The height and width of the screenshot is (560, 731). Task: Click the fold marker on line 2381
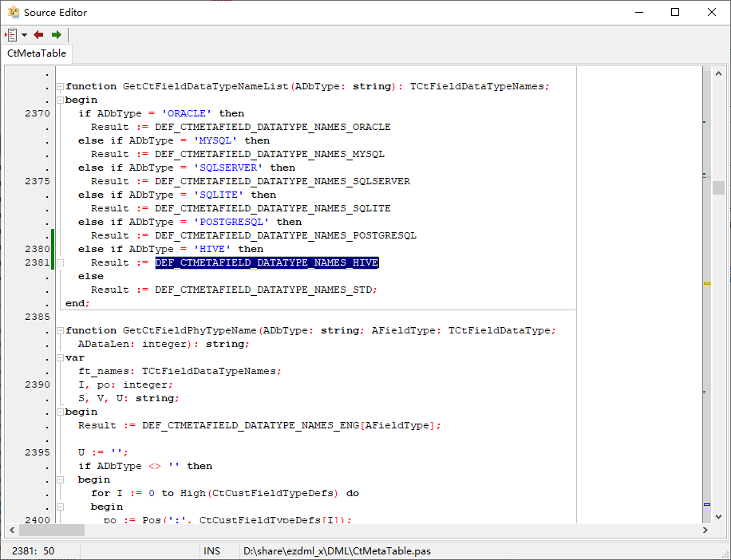pyautogui.click(x=60, y=262)
